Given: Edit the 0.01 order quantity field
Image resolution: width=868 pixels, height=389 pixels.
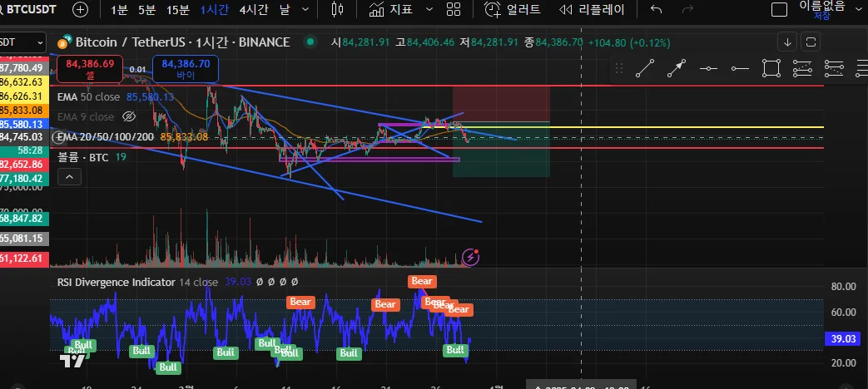Looking at the screenshot, I should [138, 70].
